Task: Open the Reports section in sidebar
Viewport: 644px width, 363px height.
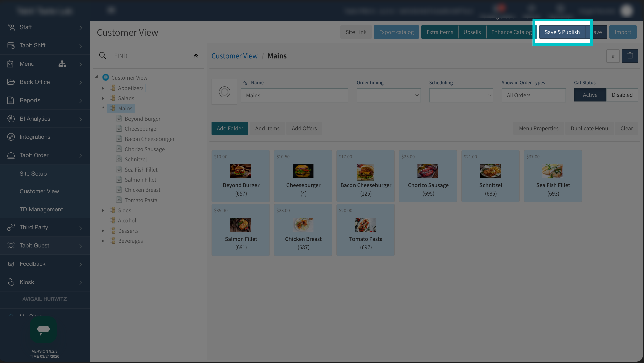Action: point(45,100)
